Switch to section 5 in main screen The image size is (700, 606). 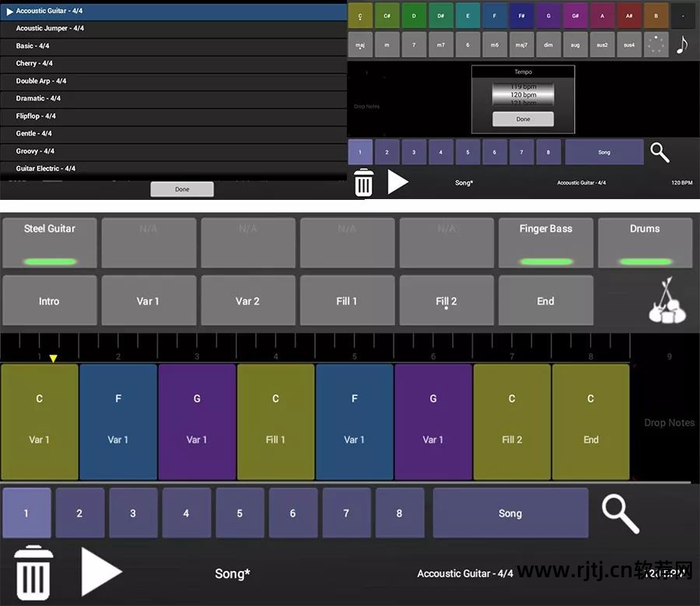coord(240,513)
